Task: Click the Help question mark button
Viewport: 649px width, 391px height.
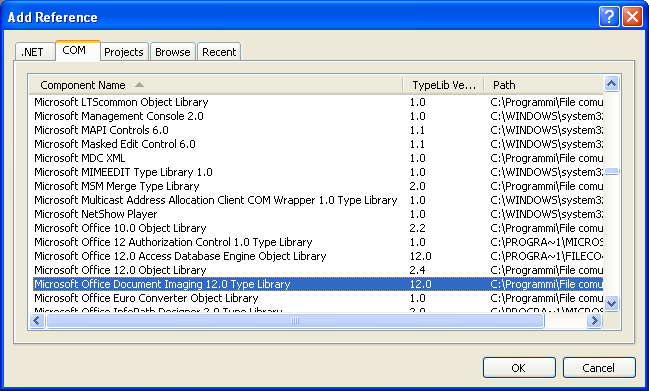Action: point(609,17)
